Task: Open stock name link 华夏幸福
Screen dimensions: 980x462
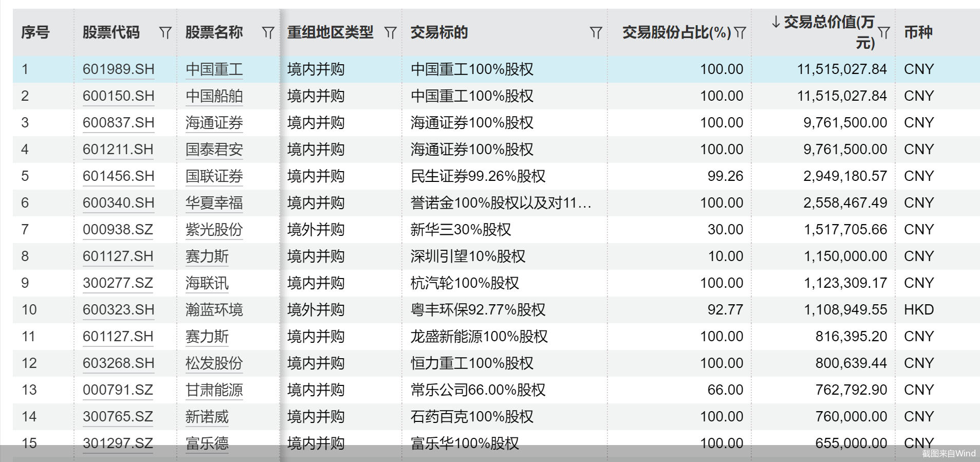Action: (214, 203)
